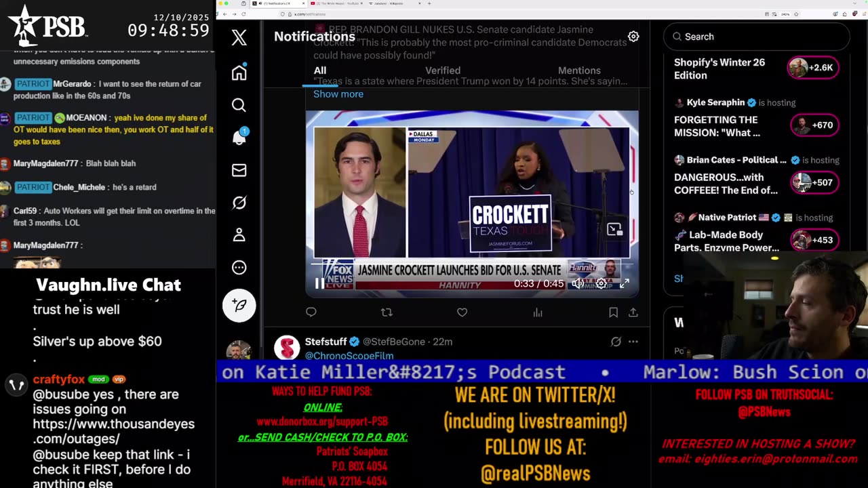
Task: Open Native Patriot Lab-Made Body Parts space
Action: click(x=726, y=241)
